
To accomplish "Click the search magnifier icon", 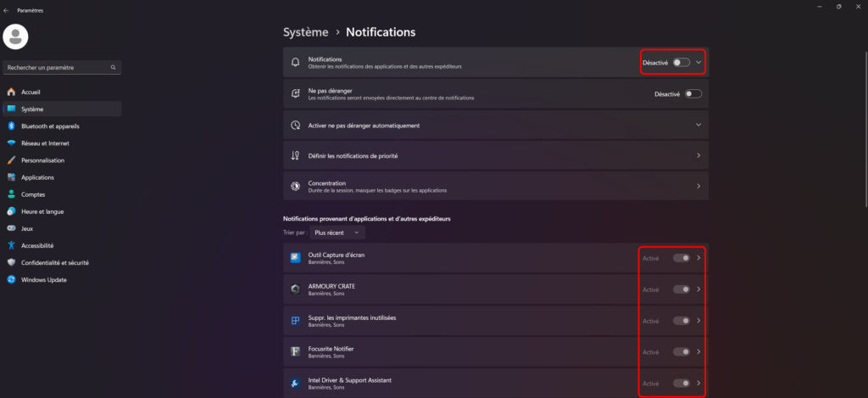I will [x=113, y=68].
